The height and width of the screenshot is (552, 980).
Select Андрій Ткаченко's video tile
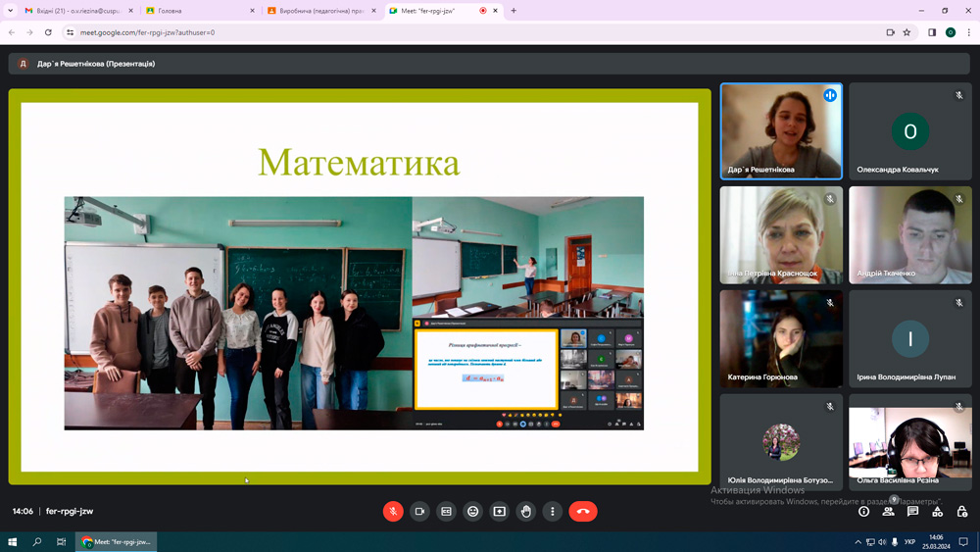tap(910, 235)
